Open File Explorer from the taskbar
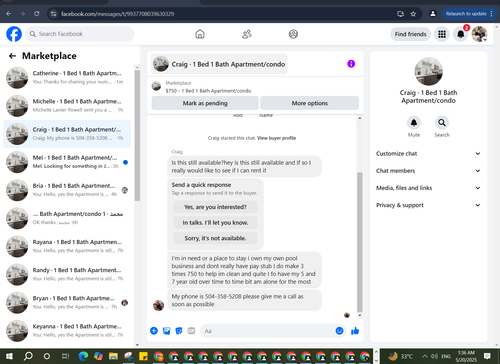The image size is (500, 364). (x=113, y=356)
